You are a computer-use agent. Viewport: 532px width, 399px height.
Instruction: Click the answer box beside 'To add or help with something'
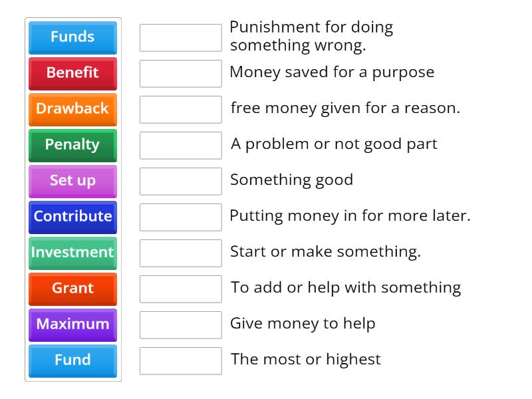coord(180,289)
